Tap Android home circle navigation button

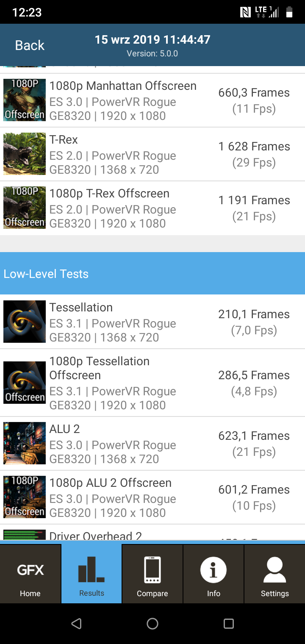[x=152, y=623]
